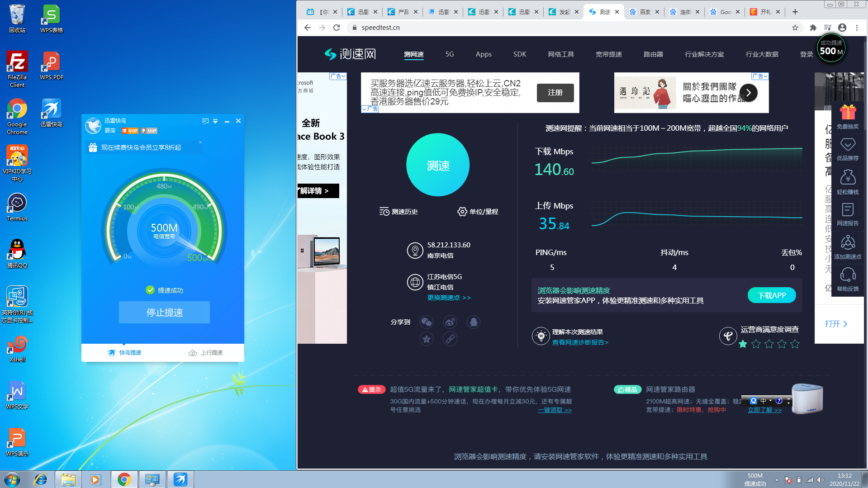Open File Explorer taskbar icon
The image size is (868, 488).
[68, 479]
